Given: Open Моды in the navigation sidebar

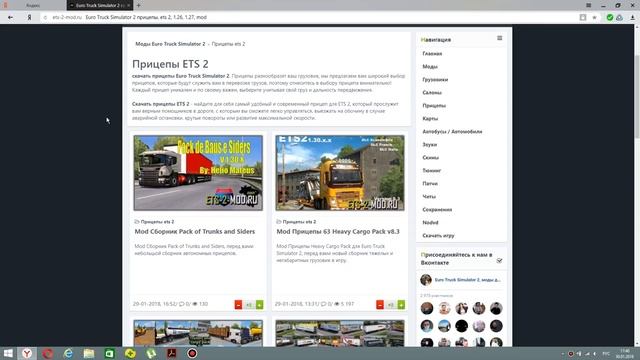Looking at the screenshot, I should point(430,67).
